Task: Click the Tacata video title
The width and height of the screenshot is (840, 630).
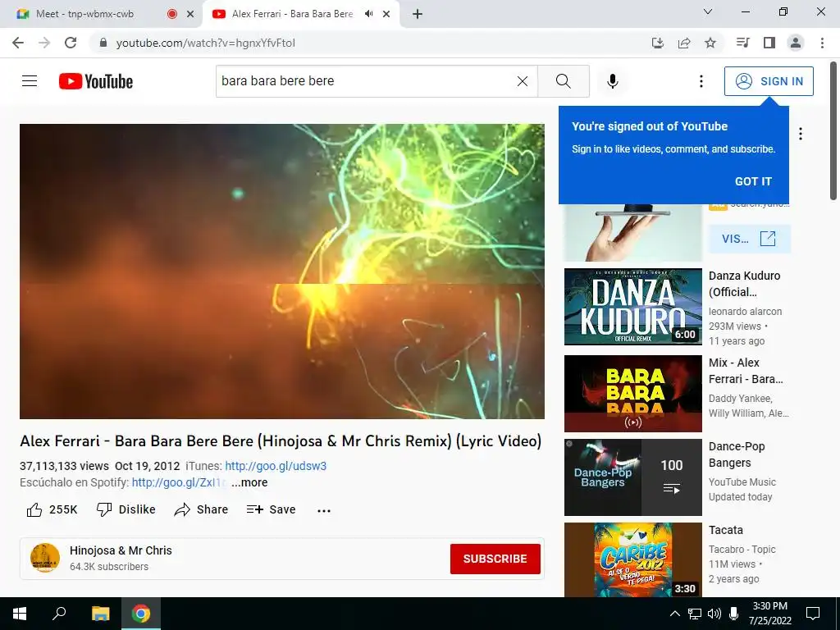Action: 725,530
